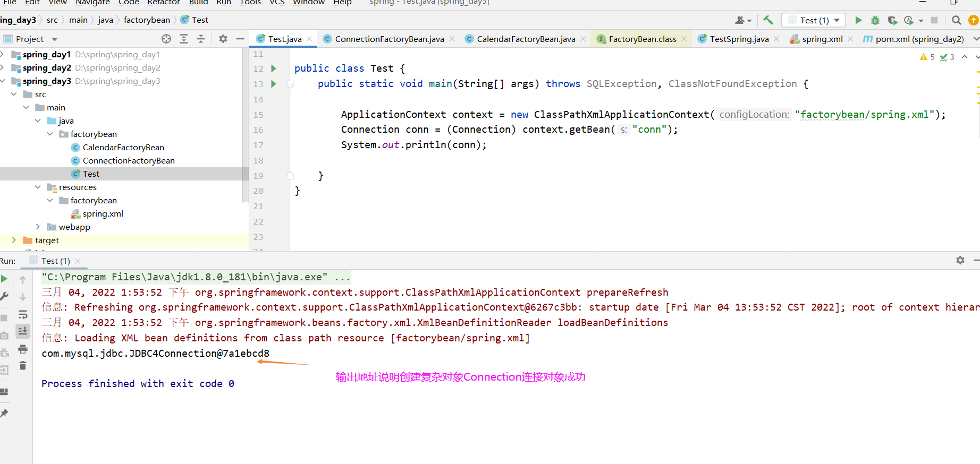Viewport: 980px width, 464px height.
Task: Show hidden editor tabs dropdown
Action: coord(976,39)
